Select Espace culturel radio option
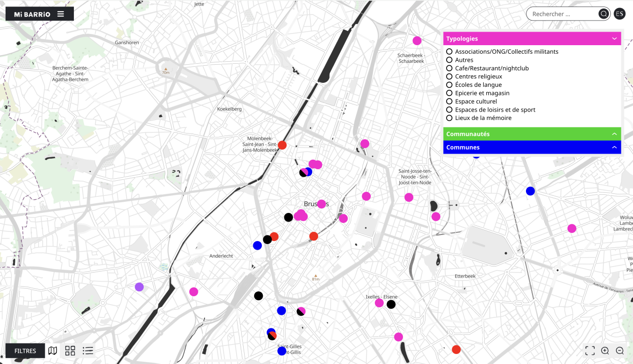 click(450, 101)
